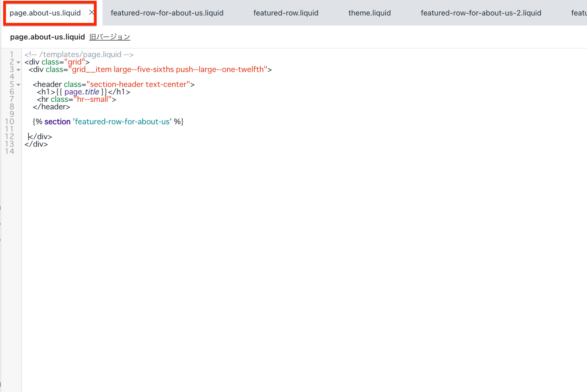Click the page.about-us.liquid file heading

(47, 37)
